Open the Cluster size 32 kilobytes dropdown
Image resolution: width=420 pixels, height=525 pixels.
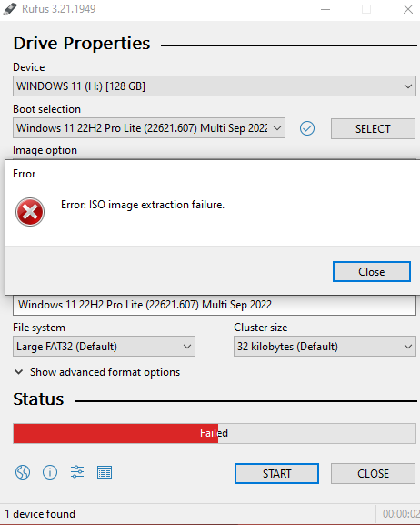coord(325,346)
